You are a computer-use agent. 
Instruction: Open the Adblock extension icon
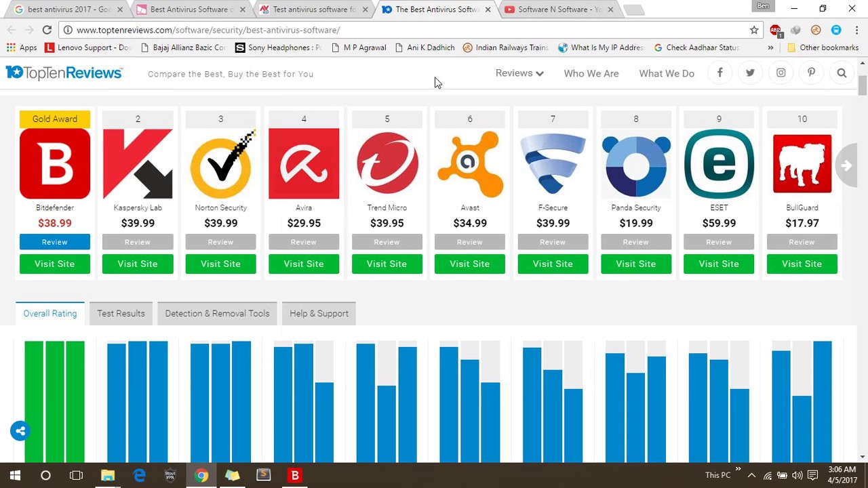coord(775,30)
